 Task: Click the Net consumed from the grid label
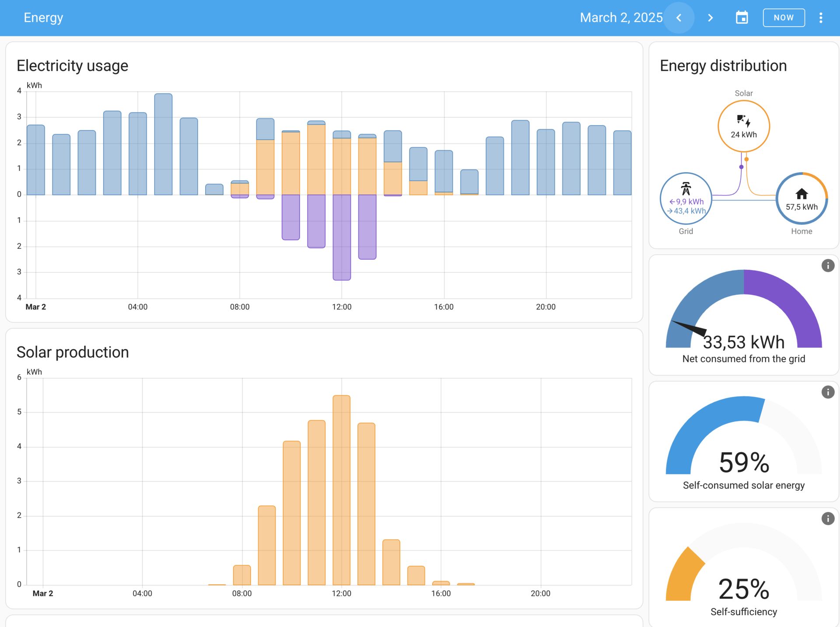744,359
